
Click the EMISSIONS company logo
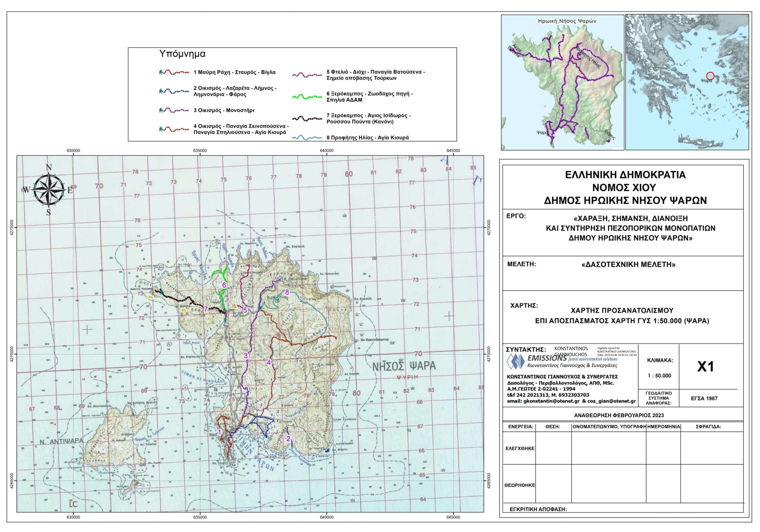pos(516,361)
